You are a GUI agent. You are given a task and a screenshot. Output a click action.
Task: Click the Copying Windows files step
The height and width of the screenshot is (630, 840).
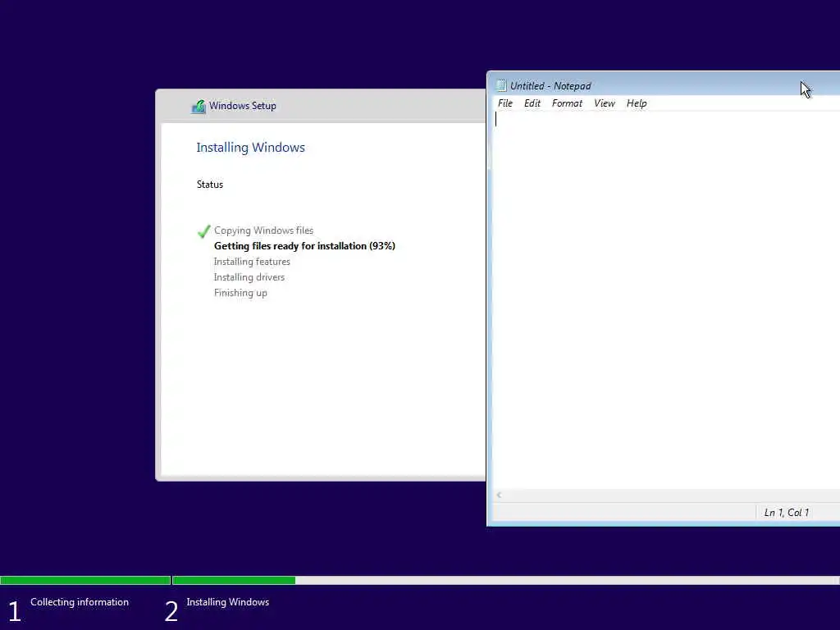(263, 231)
